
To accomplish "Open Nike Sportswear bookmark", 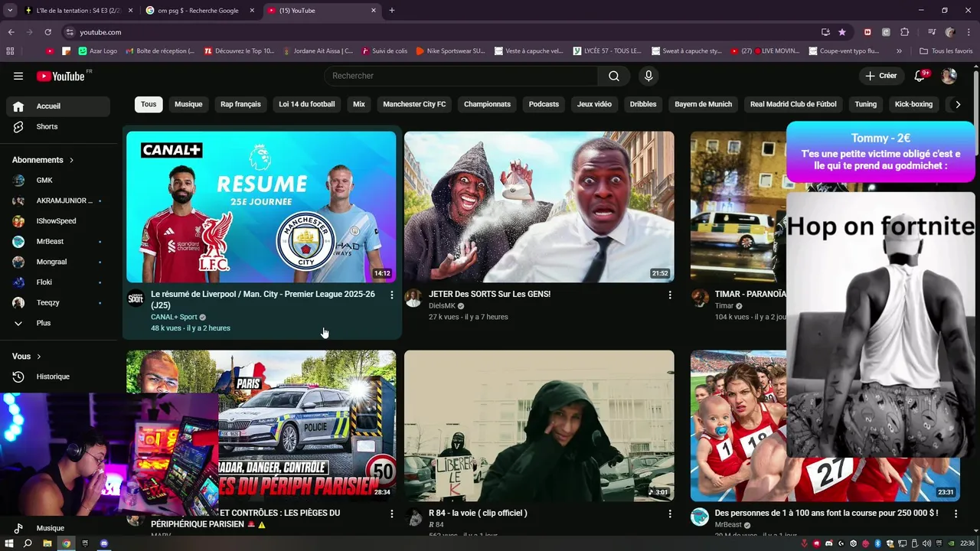I will [450, 51].
